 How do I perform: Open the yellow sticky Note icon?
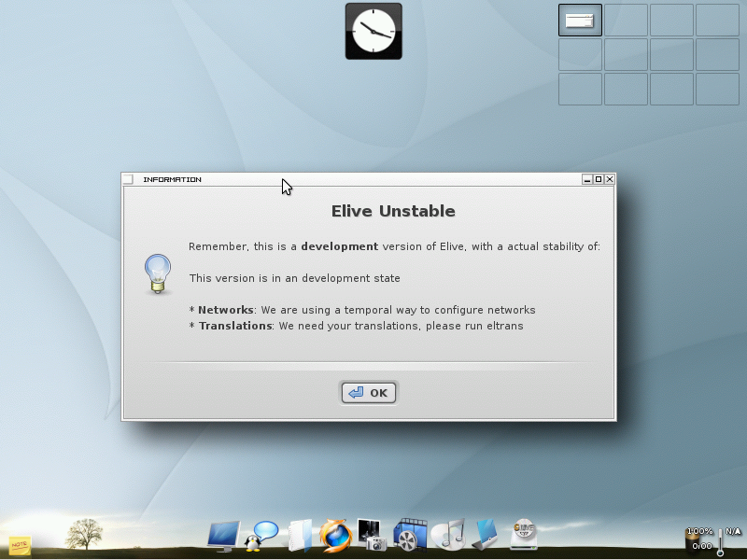[20, 545]
